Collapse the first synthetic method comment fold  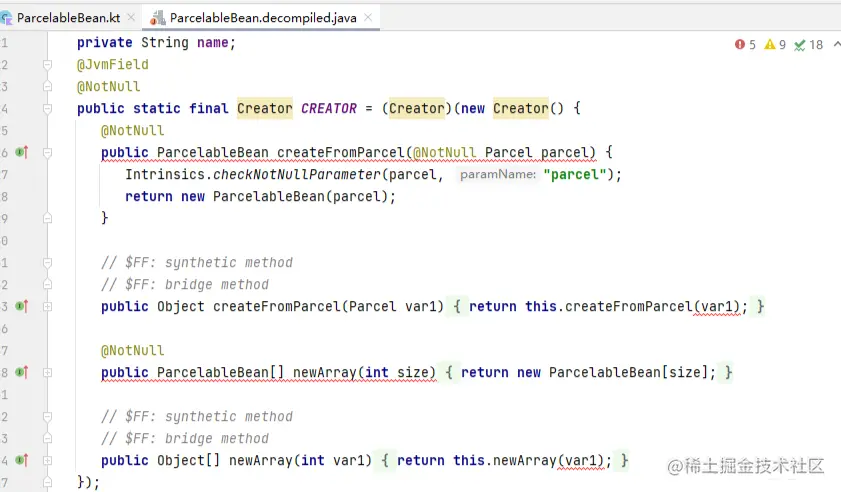(47, 262)
